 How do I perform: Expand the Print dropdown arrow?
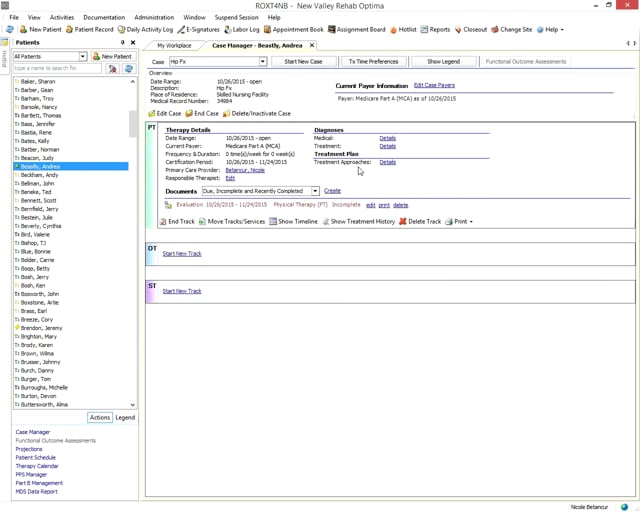point(471,221)
